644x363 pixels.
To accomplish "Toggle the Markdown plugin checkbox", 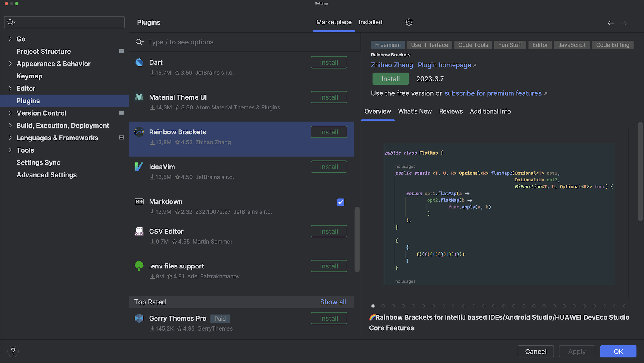I will click(340, 203).
